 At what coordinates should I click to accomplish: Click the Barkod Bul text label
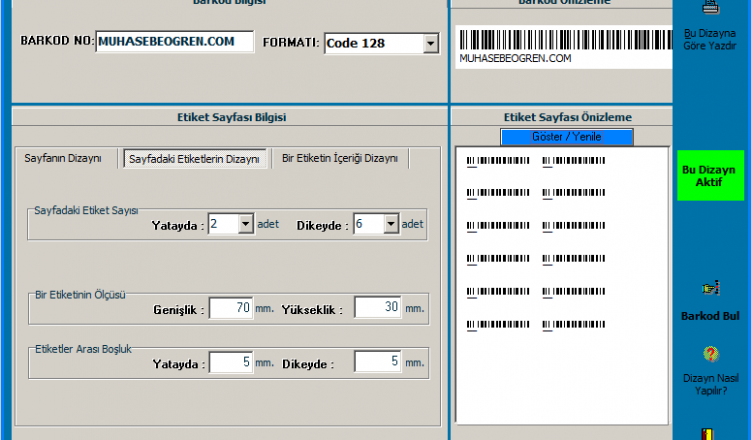click(x=710, y=316)
